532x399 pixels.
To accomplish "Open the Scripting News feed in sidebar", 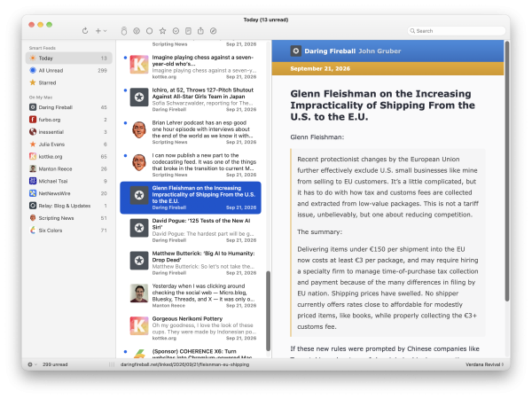I will [69, 218].
